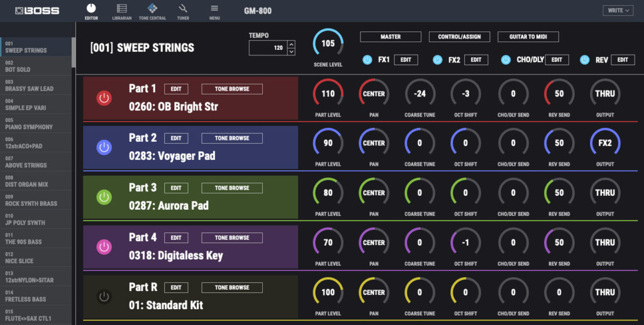Edit Part 2 tone

pyautogui.click(x=176, y=138)
